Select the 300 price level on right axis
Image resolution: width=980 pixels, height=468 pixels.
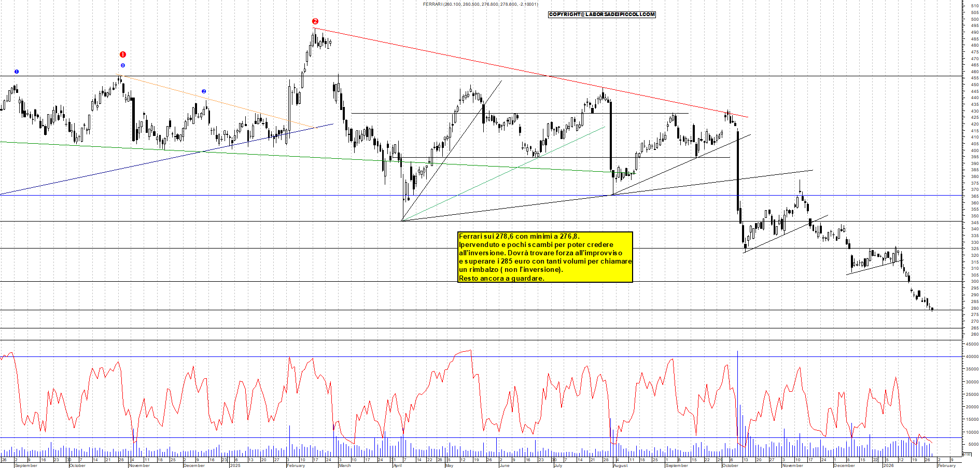[975, 281]
